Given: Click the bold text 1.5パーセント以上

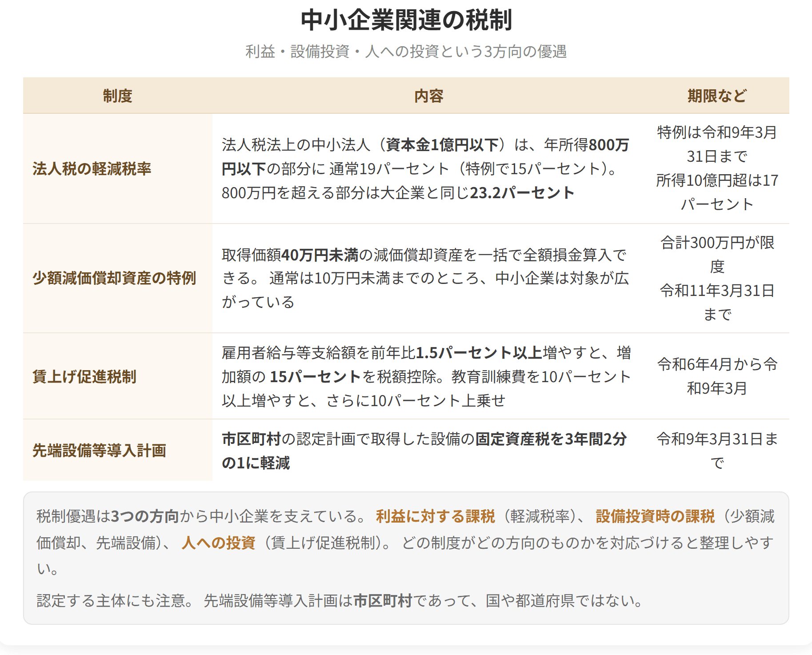Looking at the screenshot, I should click(x=479, y=353).
